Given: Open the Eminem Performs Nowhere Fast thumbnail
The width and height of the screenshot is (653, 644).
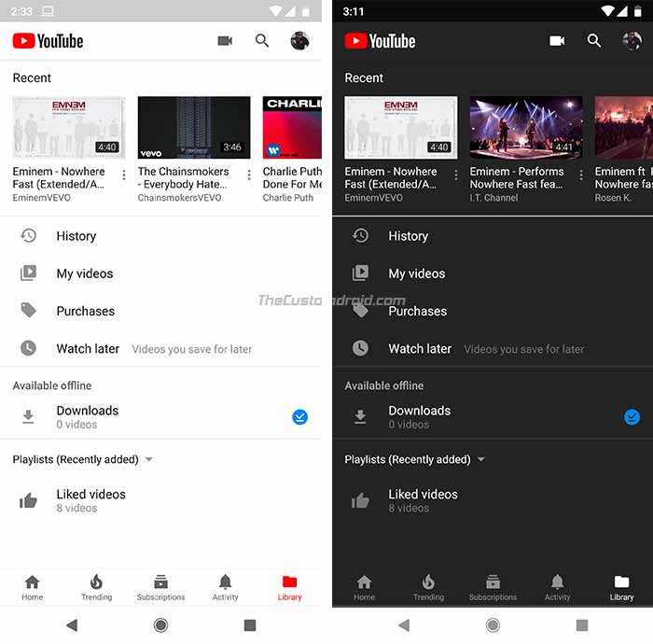Looking at the screenshot, I should point(526,128).
